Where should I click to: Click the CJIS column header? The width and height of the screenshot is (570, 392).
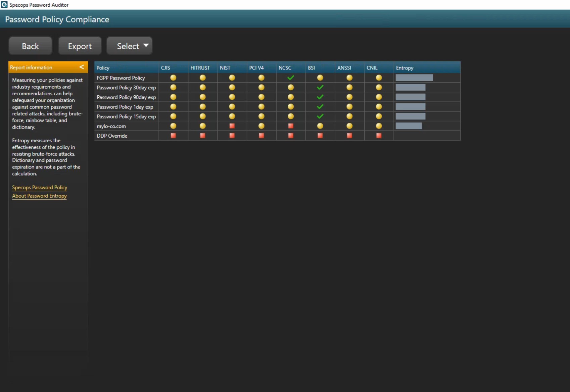coord(173,68)
